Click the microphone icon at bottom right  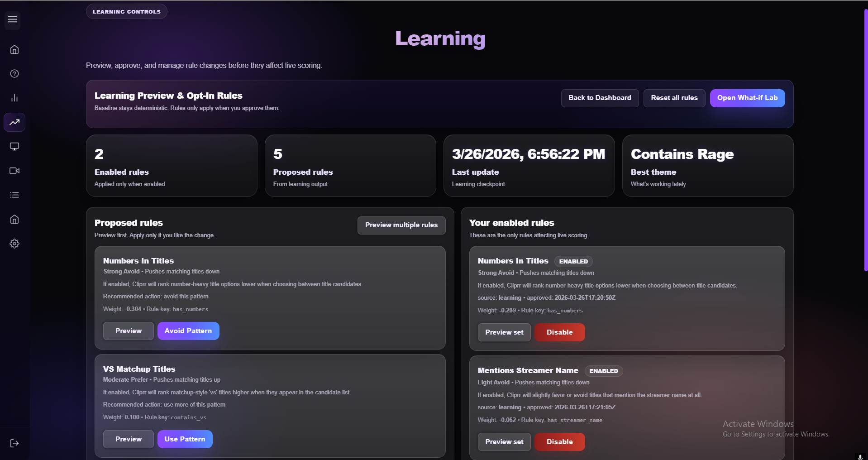coord(861,456)
